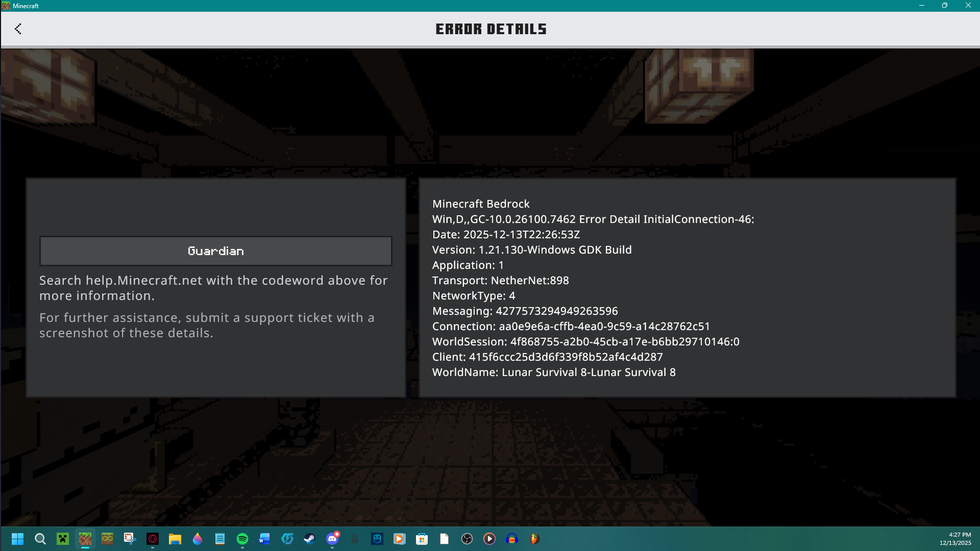The height and width of the screenshot is (551, 980).
Task: Launch the Opera GX browser
Action: pyautogui.click(x=153, y=539)
